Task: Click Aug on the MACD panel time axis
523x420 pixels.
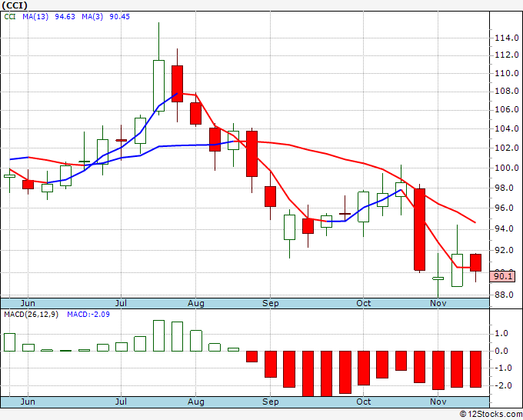Action: click(x=196, y=402)
